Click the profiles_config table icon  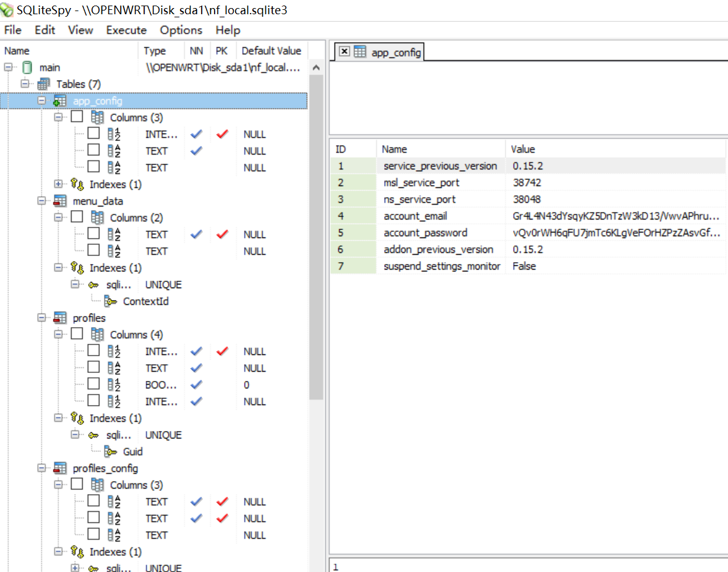coord(60,469)
